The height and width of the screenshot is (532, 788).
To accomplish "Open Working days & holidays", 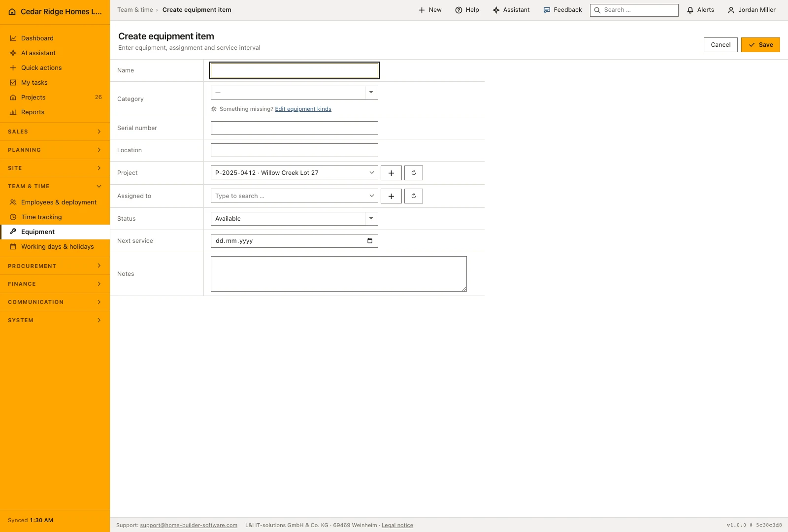I will (55, 247).
